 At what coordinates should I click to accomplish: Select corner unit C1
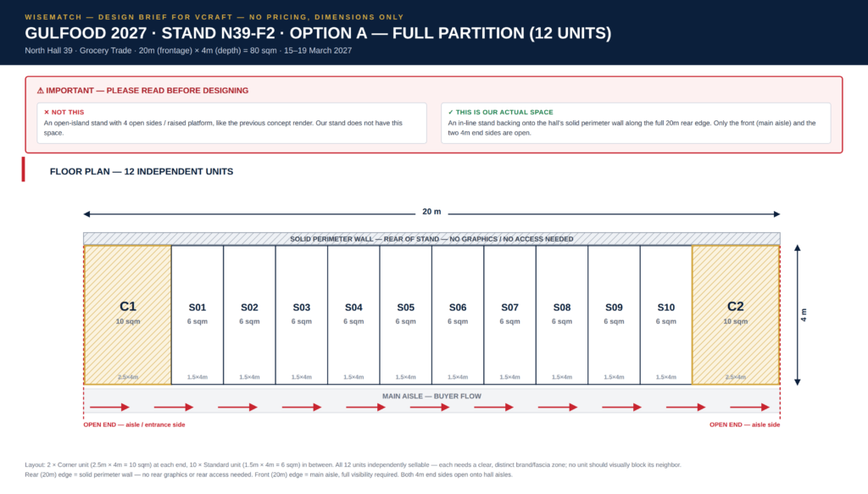[127, 315]
